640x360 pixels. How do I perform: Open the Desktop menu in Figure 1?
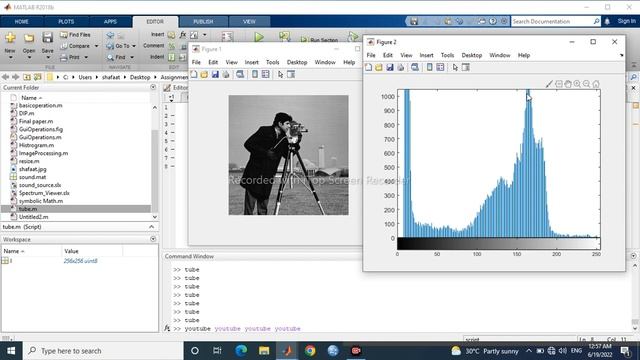point(297,62)
